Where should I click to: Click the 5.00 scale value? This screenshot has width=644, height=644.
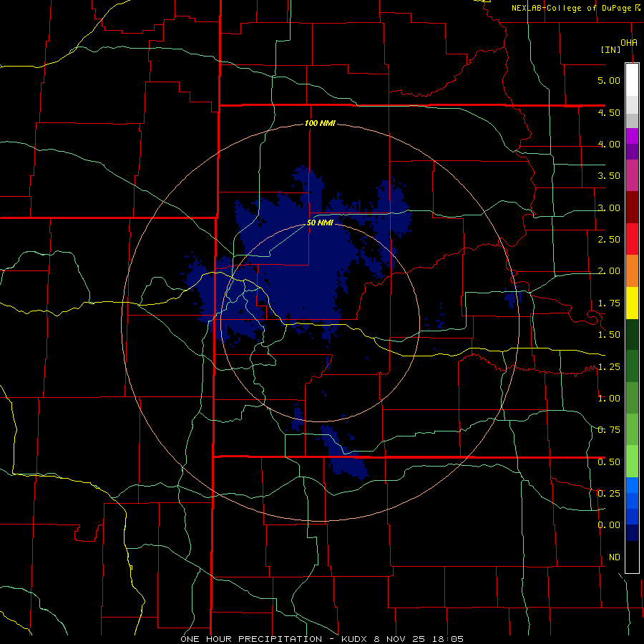[609, 80]
